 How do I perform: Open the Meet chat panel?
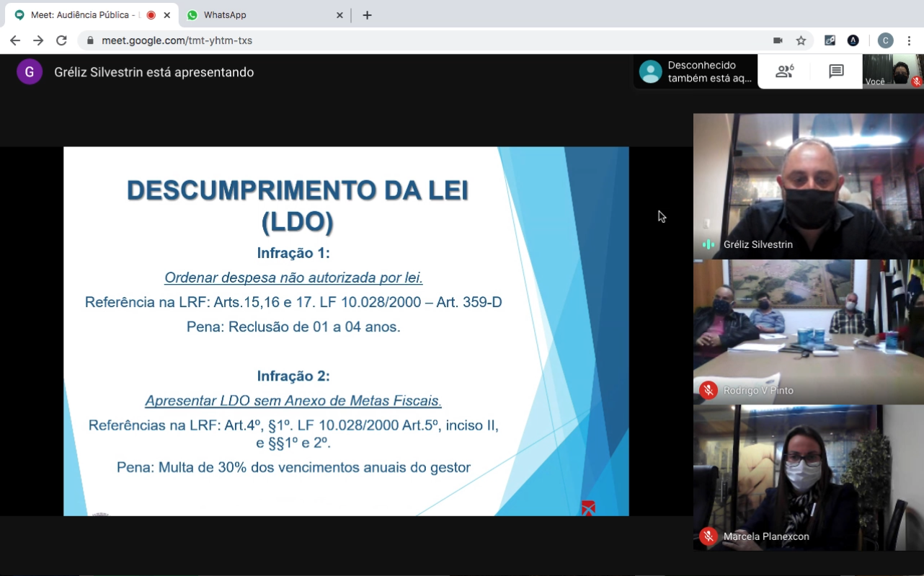(x=836, y=71)
